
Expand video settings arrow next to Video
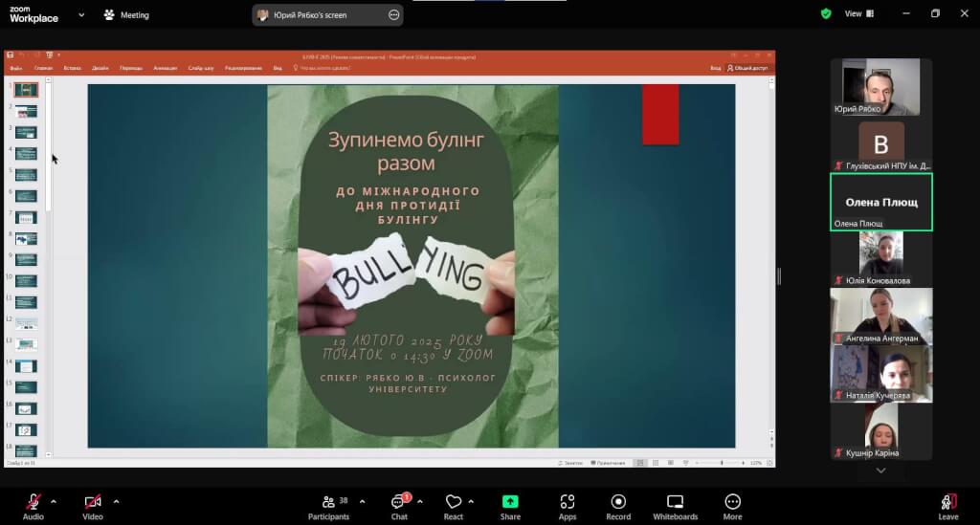116,501
